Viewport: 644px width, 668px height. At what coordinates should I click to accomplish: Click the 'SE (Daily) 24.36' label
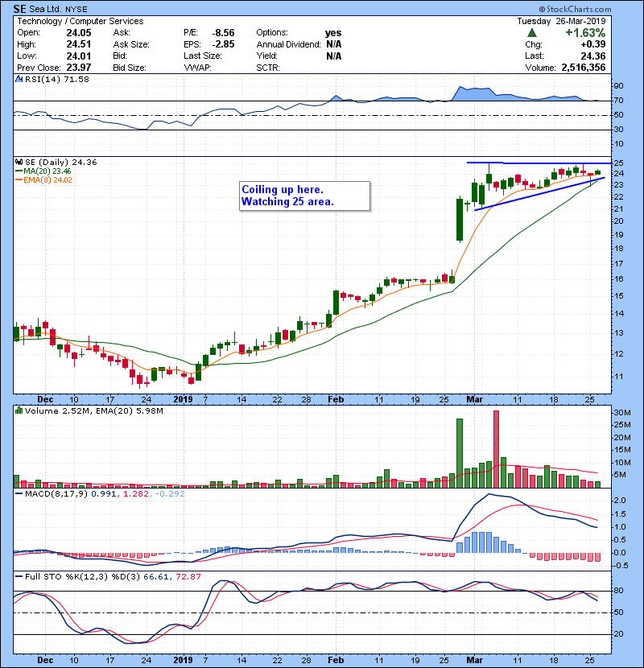(x=61, y=163)
